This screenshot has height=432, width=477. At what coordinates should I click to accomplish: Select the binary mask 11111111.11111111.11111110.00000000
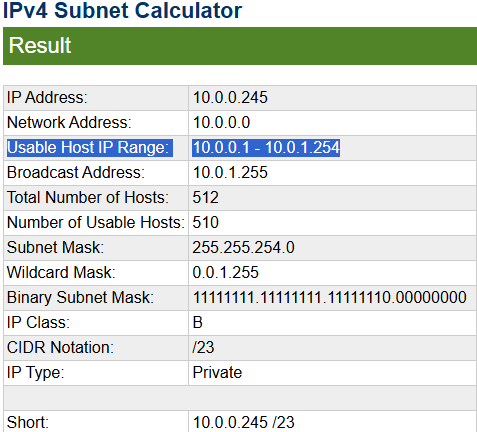click(330, 298)
